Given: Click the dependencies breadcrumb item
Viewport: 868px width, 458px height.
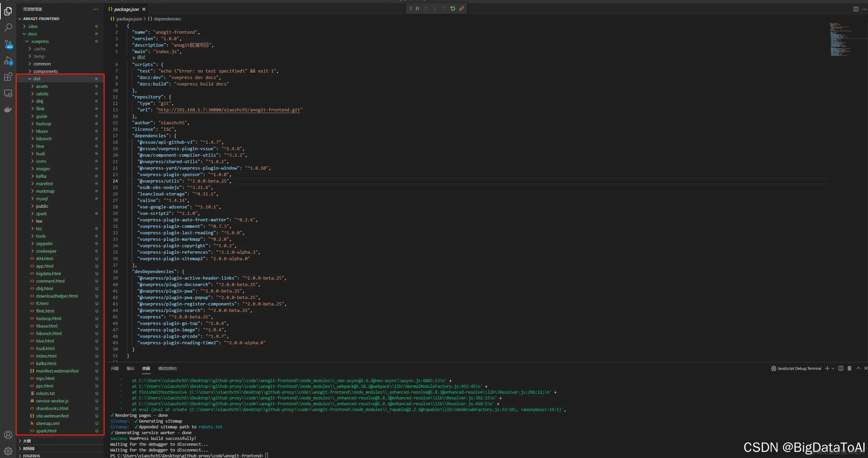Looking at the screenshot, I should [167, 19].
